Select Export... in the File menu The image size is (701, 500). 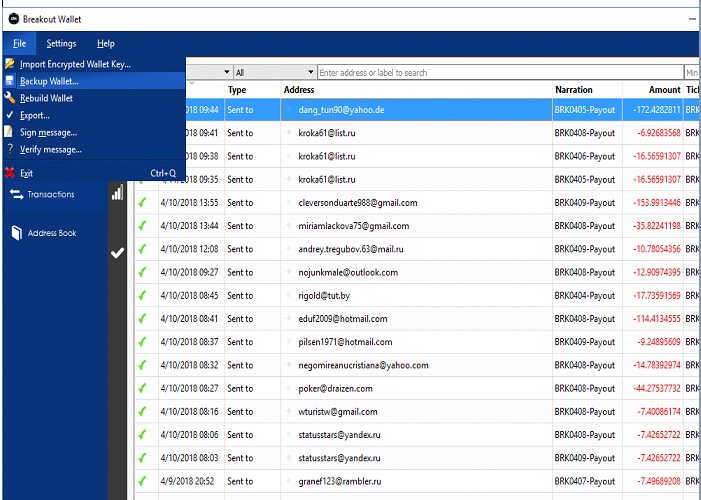tap(94, 115)
